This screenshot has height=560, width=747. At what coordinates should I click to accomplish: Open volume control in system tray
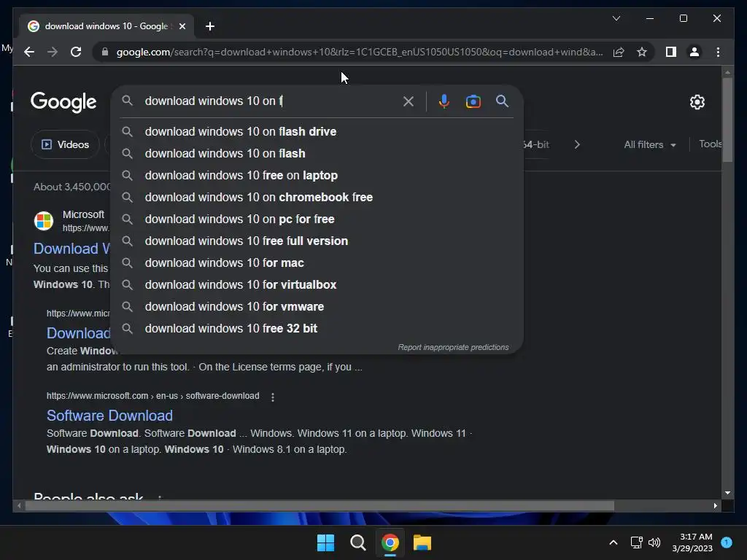tap(654, 542)
